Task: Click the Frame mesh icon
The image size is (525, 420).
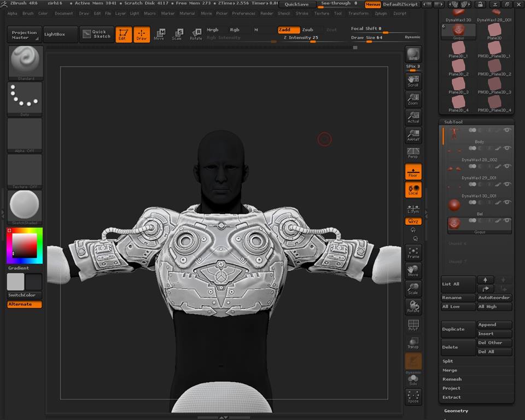Action: (413, 253)
